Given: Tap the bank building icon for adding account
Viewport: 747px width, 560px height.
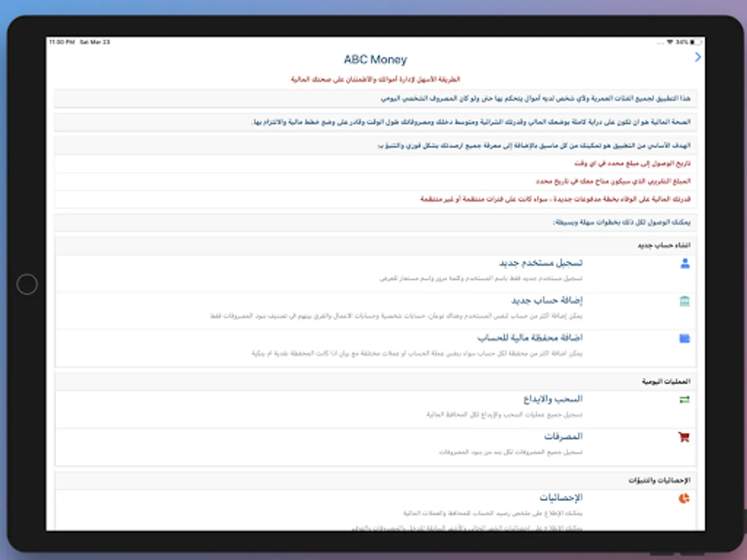Looking at the screenshot, I should point(685,302).
